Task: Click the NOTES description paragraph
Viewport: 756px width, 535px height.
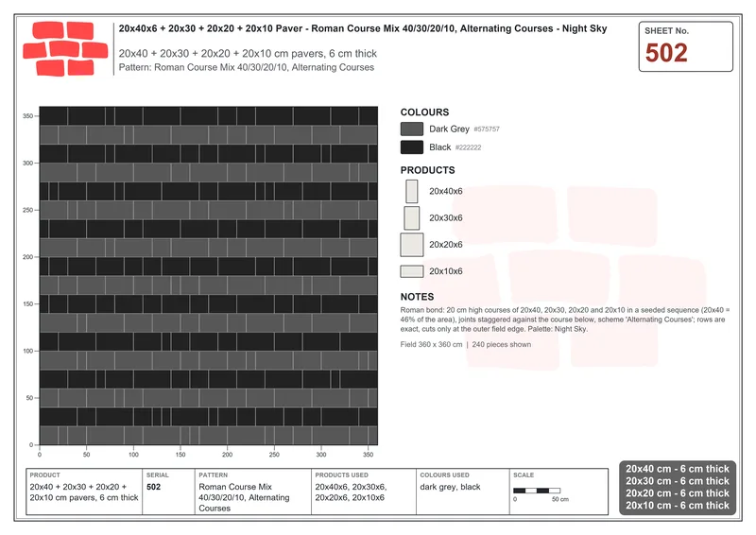Action: [x=564, y=319]
